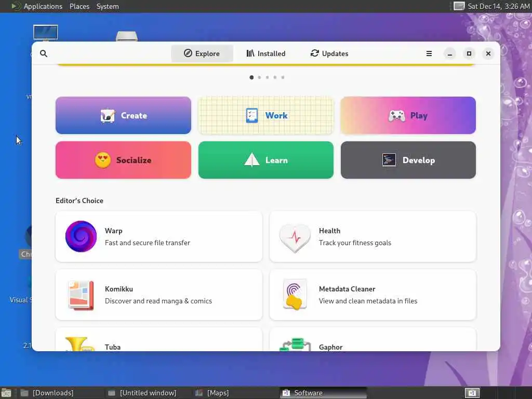Close the Software window
Image resolution: width=532 pixels, height=399 pixels.
(x=488, y=54)
